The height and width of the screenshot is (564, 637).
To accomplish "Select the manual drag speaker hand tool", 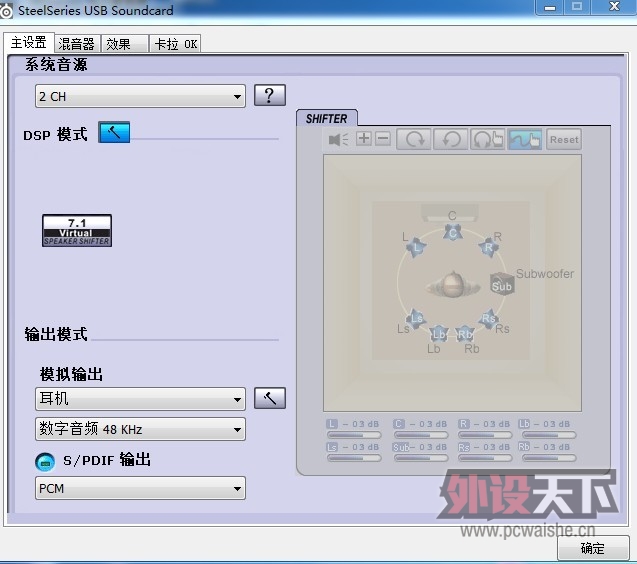I will 524,139.
